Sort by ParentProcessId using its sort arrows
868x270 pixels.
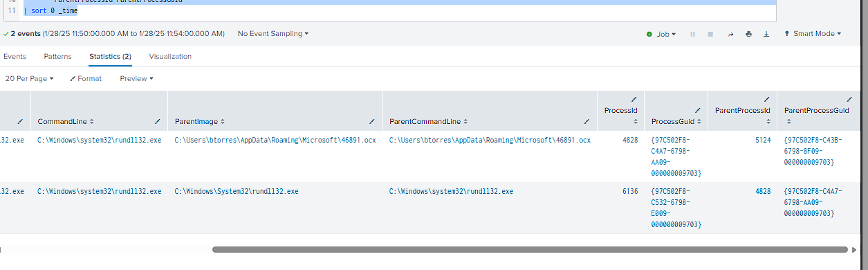pos(768,122)
